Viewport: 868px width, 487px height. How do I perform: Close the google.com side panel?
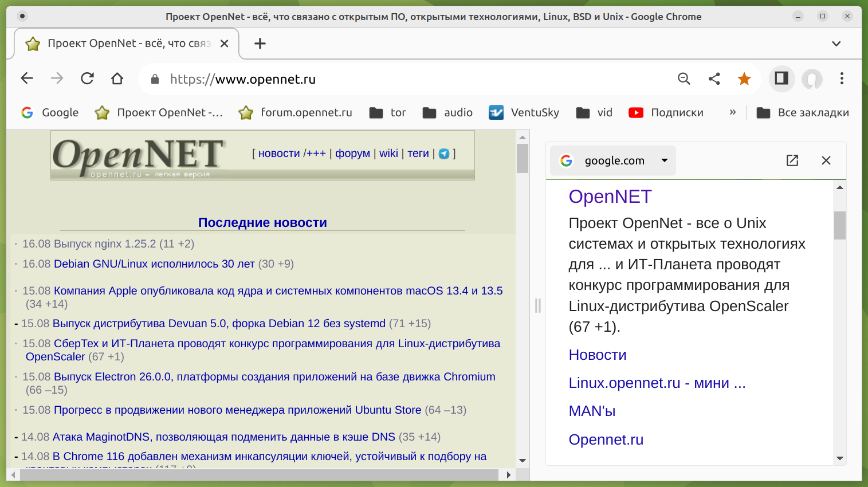(826, 160)
